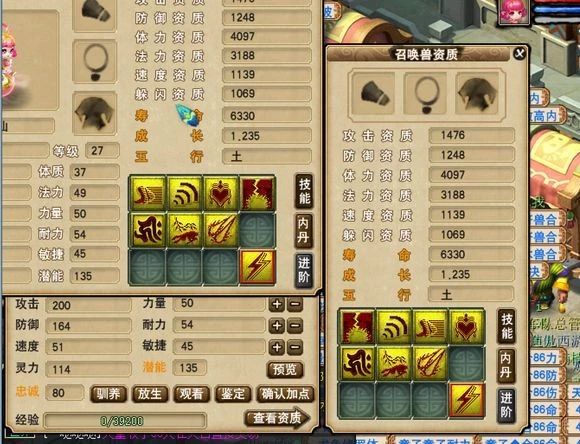Open the 技能 tab in right panel
Screen dimensions: 580x444
click(x=506, y=326)
